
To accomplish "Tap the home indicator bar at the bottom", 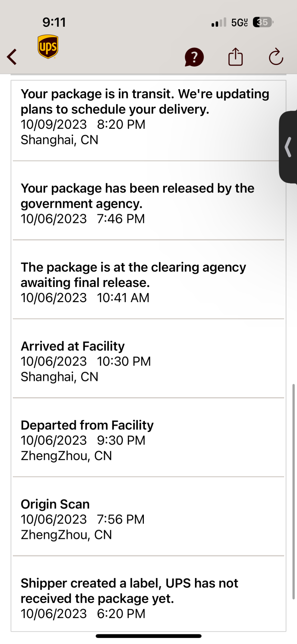I will (149, 636).
